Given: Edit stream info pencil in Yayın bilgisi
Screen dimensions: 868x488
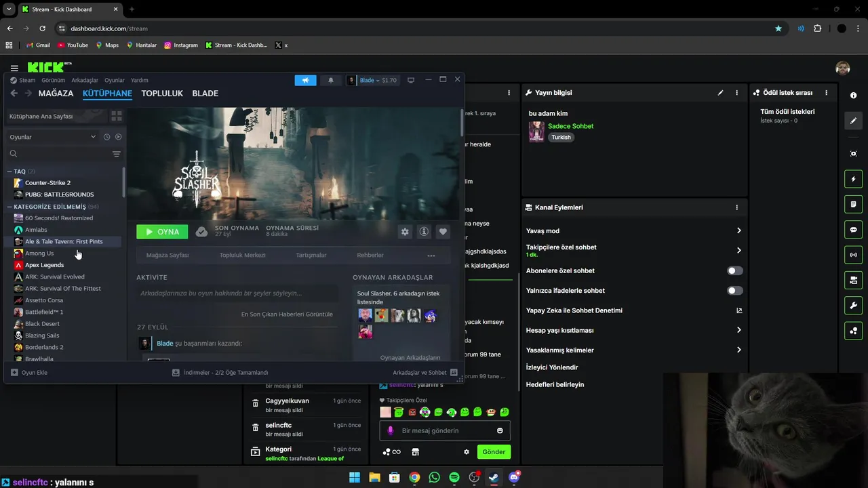Looking at the screenshot, I should (721, 93).
